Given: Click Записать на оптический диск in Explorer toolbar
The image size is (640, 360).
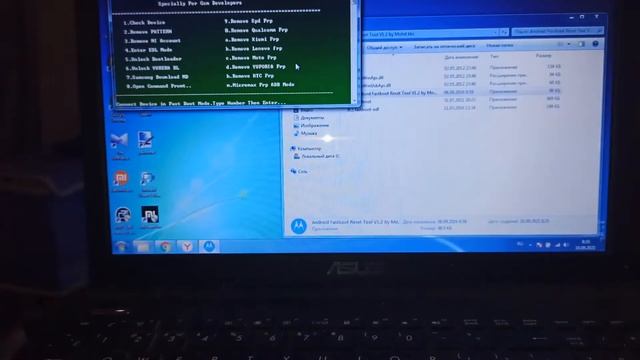Looking at the screenshot, I should coord(444,47).
